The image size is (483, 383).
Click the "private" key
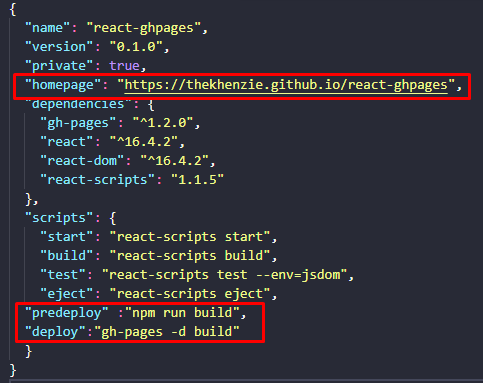point(59,66)
